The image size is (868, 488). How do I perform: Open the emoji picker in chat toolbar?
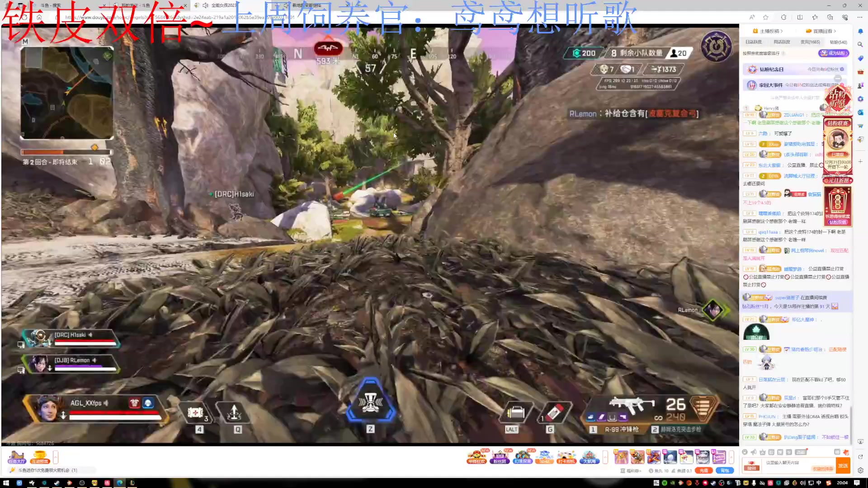745,452
